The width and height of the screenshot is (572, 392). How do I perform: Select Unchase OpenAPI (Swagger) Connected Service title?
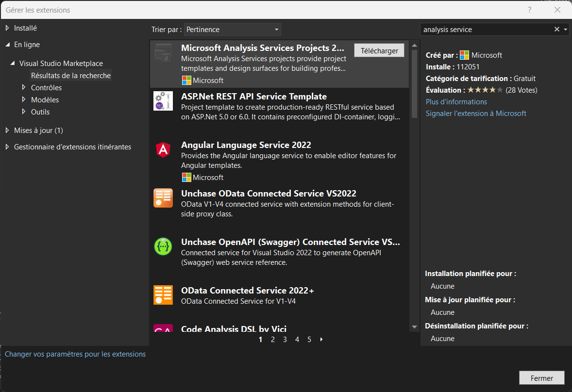[x=291, y=242]
